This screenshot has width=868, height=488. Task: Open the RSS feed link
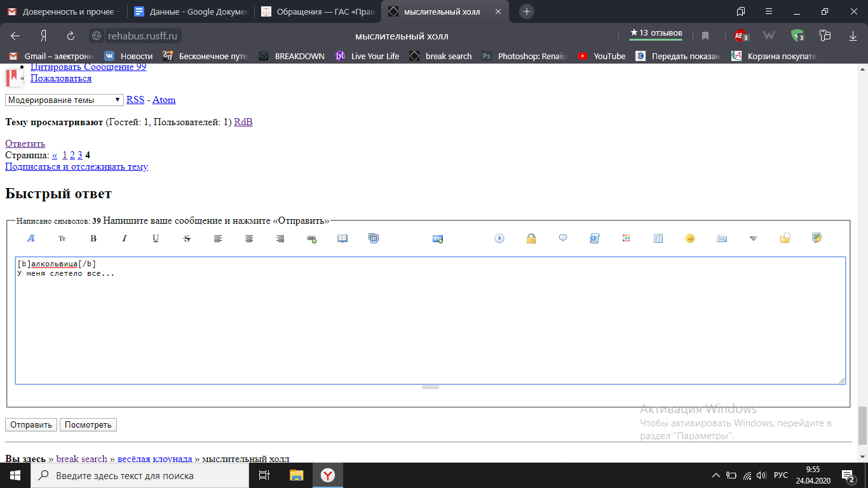[x=135, y=100]
